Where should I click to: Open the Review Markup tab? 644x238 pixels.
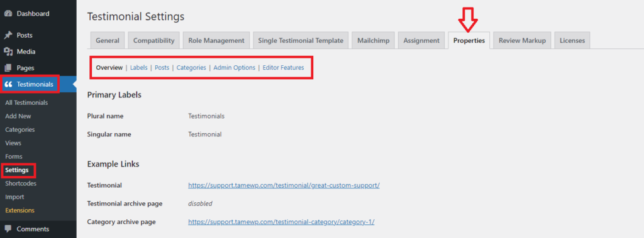pos(522,41)
